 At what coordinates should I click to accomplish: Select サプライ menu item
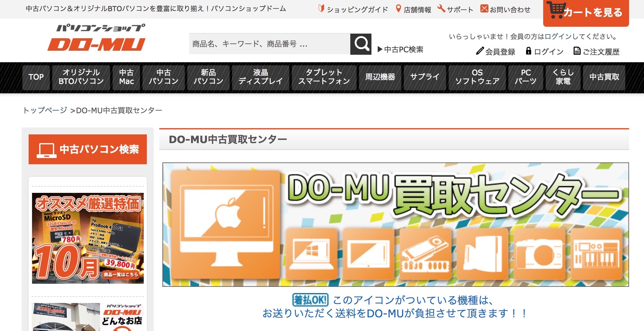[425, 77]
